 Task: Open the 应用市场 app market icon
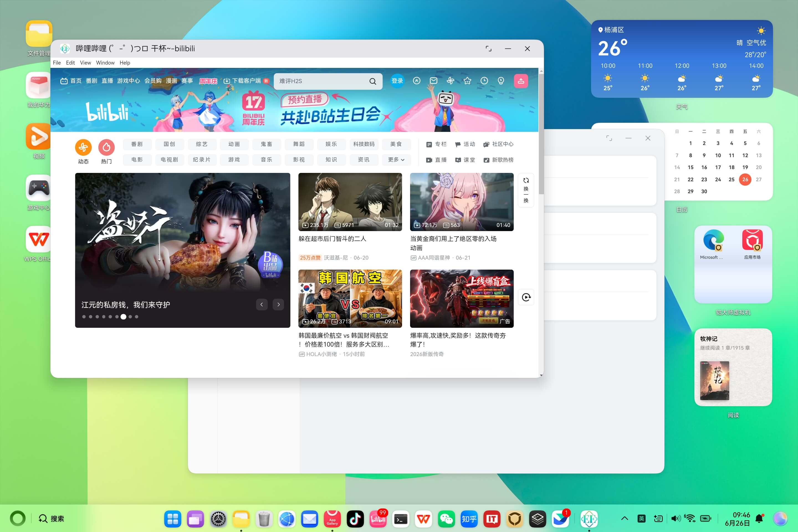pos(752,240)
